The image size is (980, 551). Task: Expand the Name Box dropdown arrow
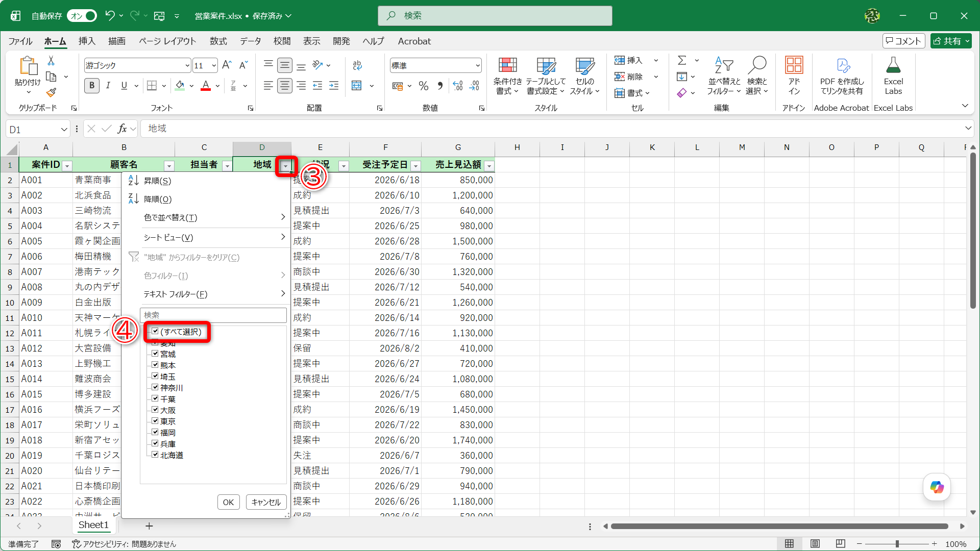64,130
